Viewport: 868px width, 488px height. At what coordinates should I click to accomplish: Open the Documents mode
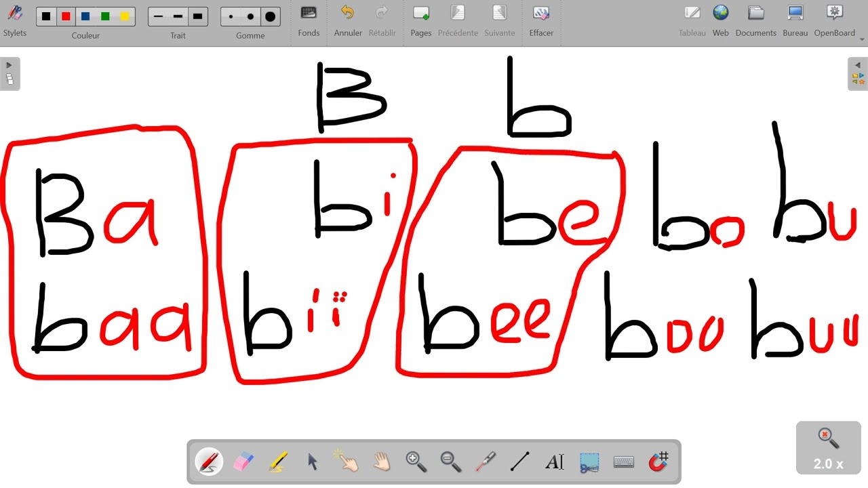coord(756,20)
